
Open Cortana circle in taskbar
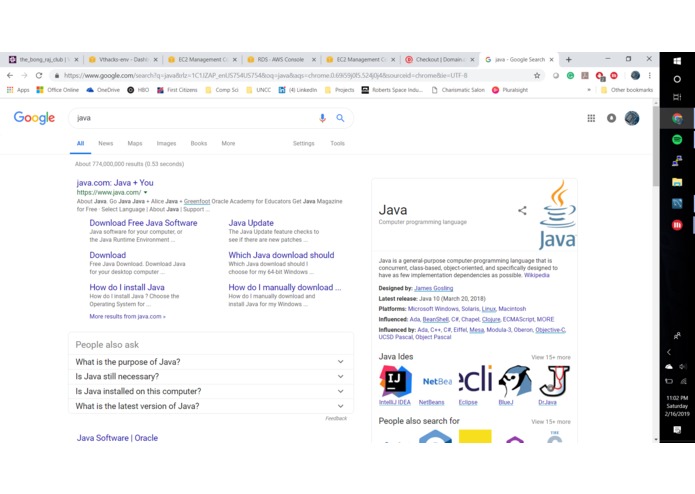tap(677, 79)
